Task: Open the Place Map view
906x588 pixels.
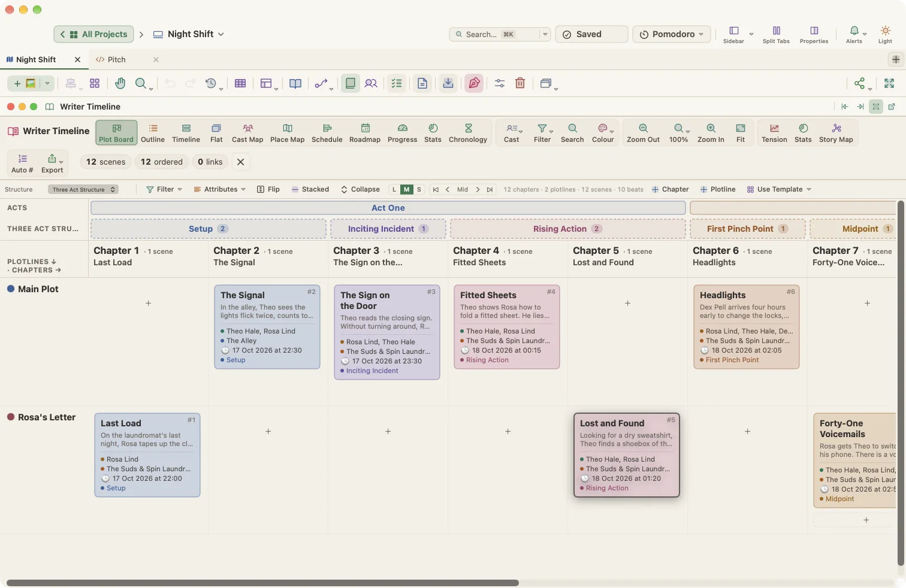Action: pyautogui.click(x=287, y=133)
